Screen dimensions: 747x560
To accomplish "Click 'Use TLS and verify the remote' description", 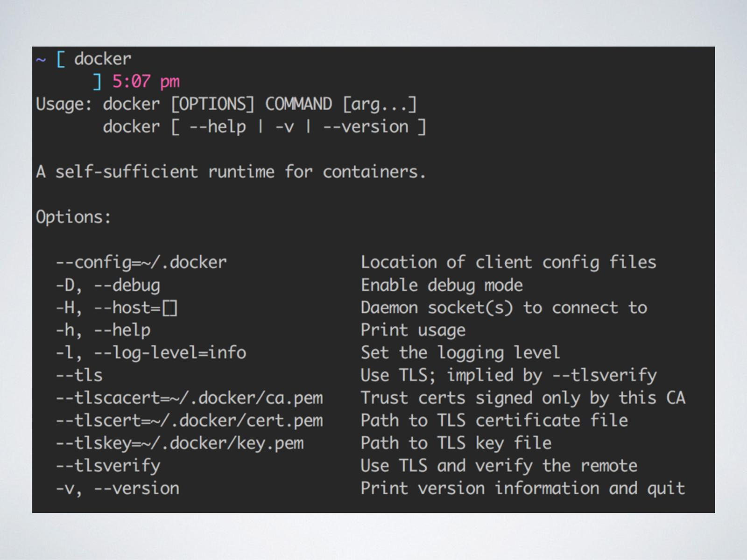I will point(499,466).
